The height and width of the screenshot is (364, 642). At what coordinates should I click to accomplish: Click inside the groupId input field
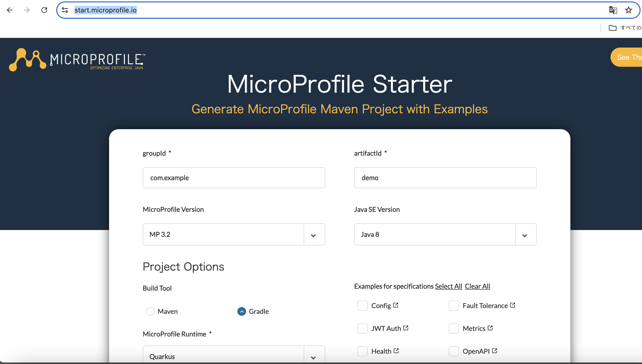click(234, 177)
